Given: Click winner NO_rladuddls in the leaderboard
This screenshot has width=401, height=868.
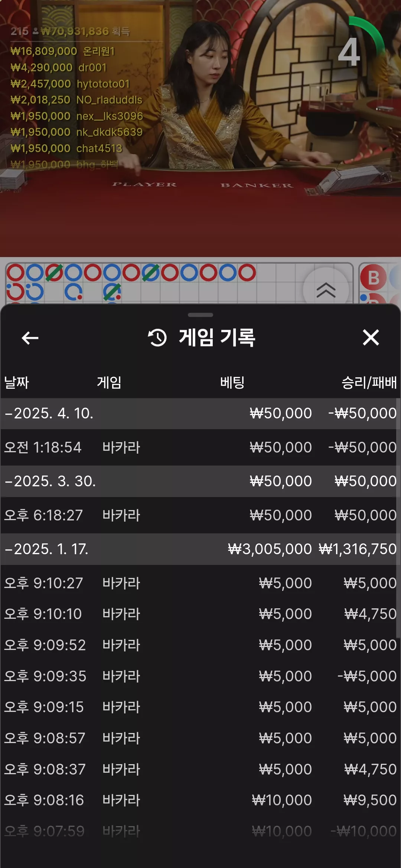Looking at the screenshot, I should (76, 100).
